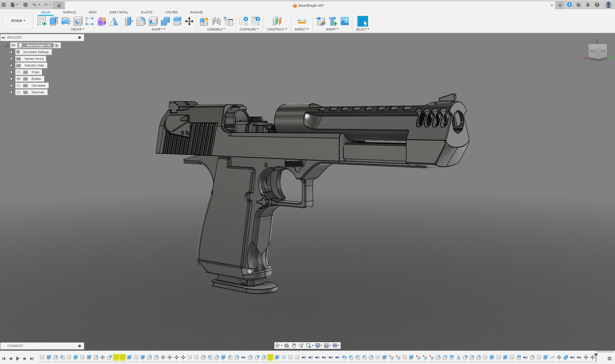Select the Revolve tool
The image size is (615, 364).
66,21
